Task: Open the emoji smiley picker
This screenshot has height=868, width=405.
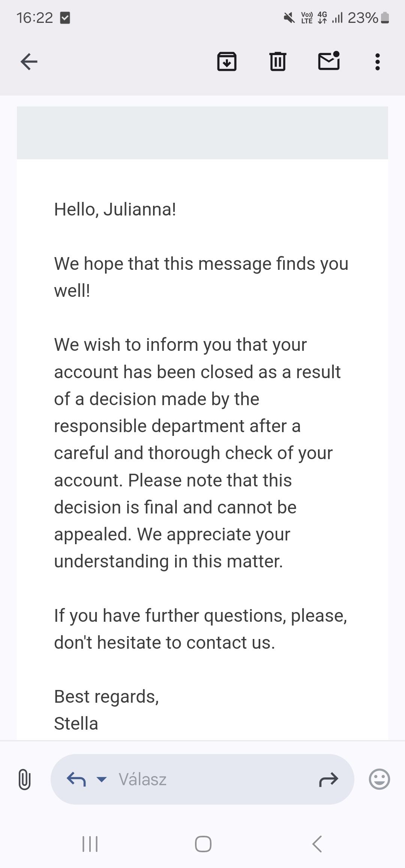Action: (x=379, y=779)
